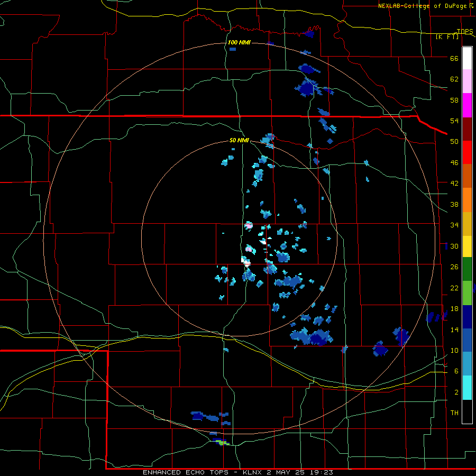Click the 'TH' legend label
Screen dimensions: 476x476
(454, 413)
